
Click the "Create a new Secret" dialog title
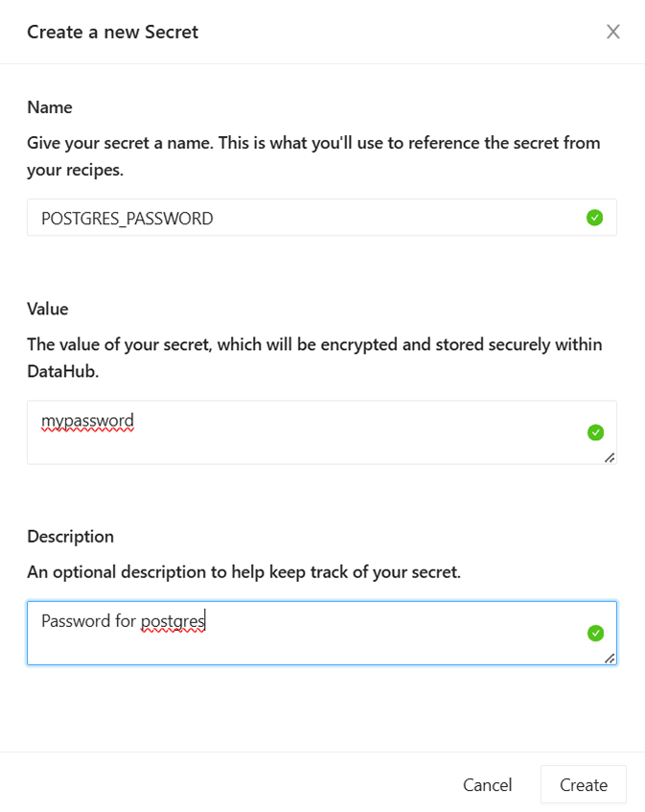click(112, 32)
